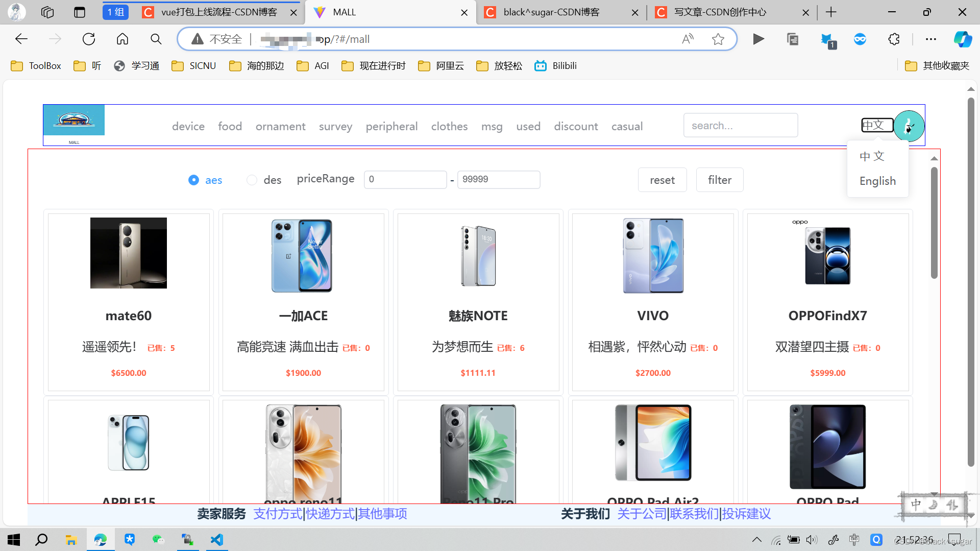Viewport: 980px width, 551px height.
Task: Open Edge Copilot sidebar icon
Action: click(x=963, y=39)
